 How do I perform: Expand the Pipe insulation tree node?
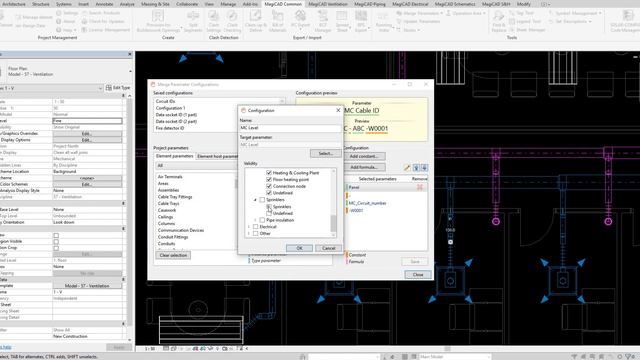[x=256, y=220]
